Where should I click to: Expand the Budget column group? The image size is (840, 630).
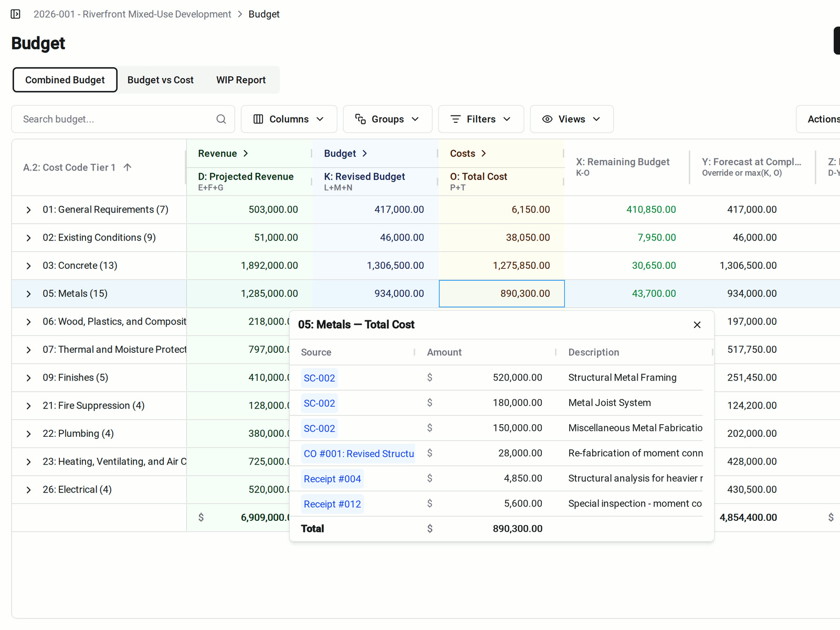tap(364, 153)
